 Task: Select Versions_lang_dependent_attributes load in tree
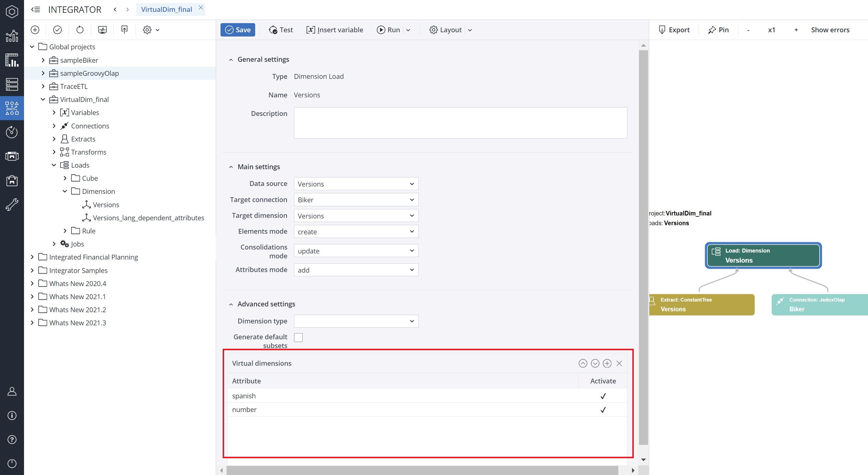(x=148, y=218)
